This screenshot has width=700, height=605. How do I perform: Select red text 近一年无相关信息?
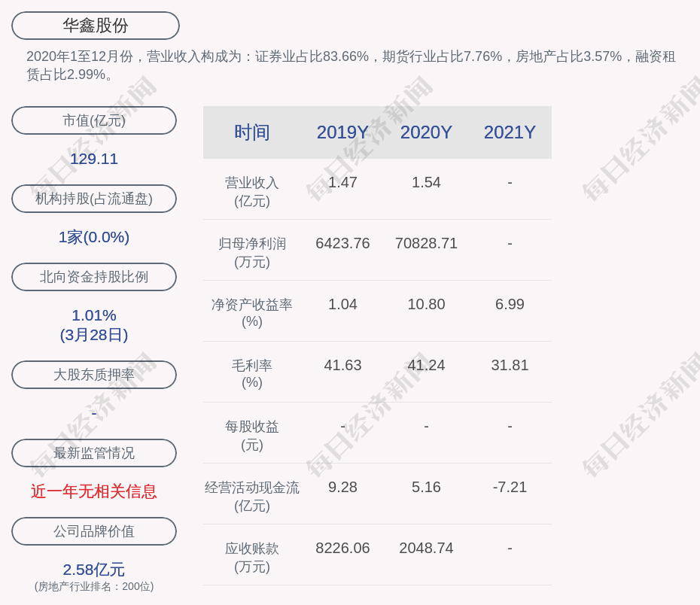point(94,491)
